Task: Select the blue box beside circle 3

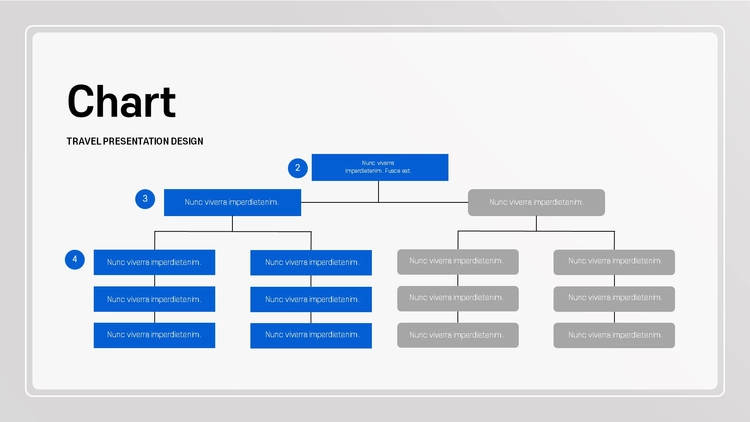Action: tap(232, 202)
